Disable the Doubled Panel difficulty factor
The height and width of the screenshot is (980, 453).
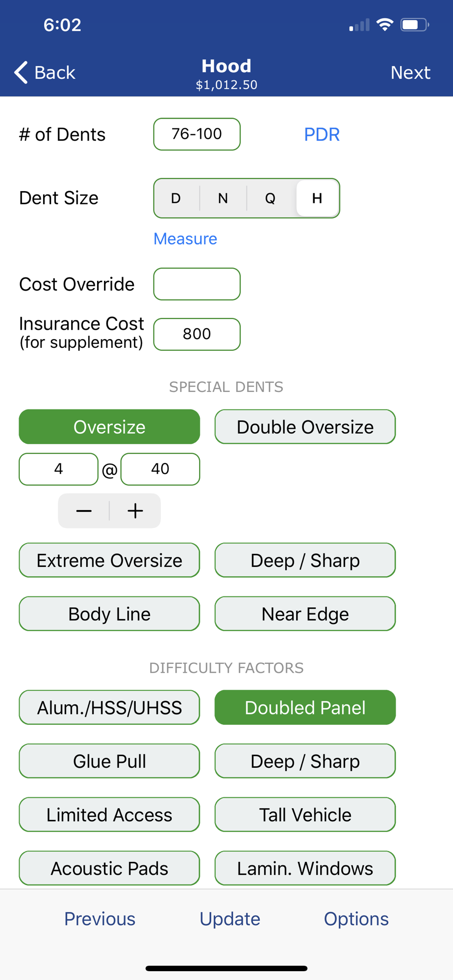[305, 708]
